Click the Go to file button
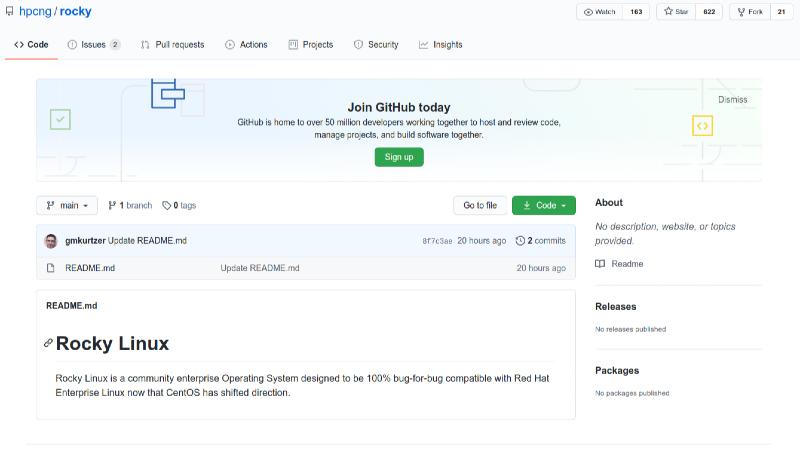 479,206
